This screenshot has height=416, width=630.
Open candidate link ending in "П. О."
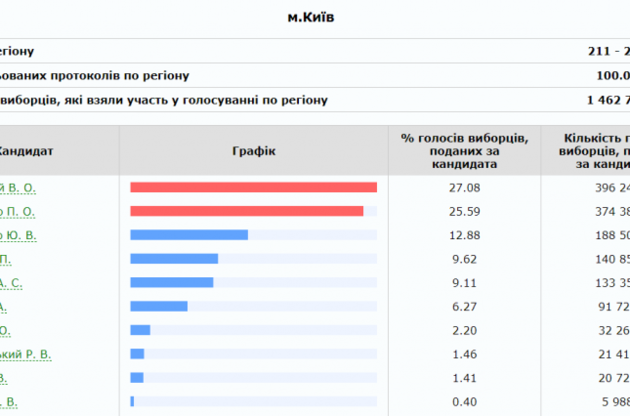pos(18,211)
